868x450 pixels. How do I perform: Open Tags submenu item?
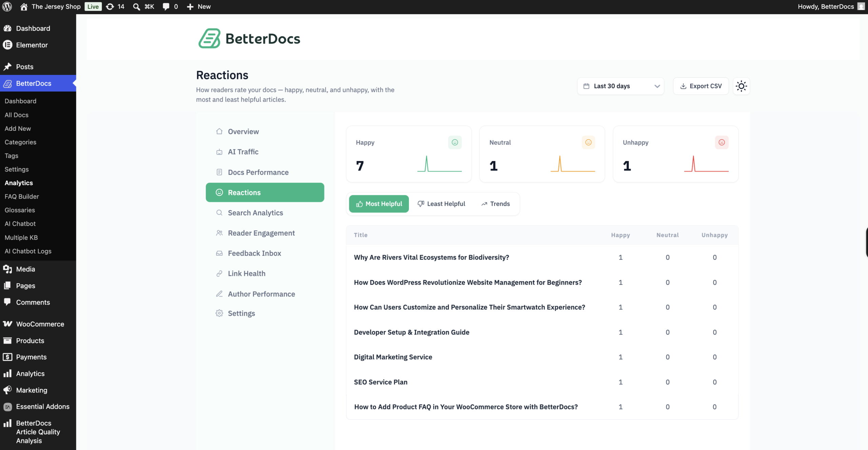coord(12,156)
